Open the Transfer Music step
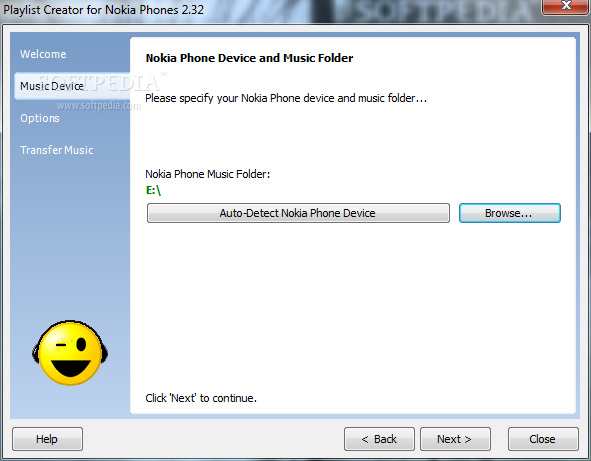 tap(57, 150)
